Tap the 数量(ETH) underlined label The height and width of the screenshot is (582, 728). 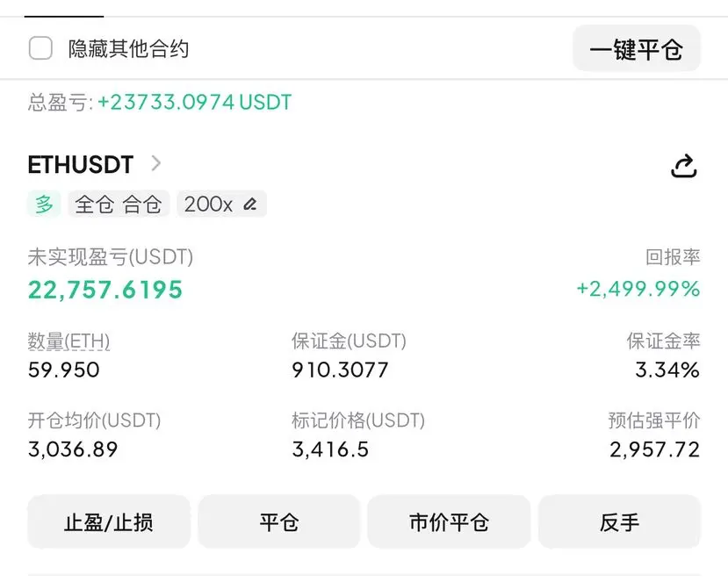click(68, 341)
